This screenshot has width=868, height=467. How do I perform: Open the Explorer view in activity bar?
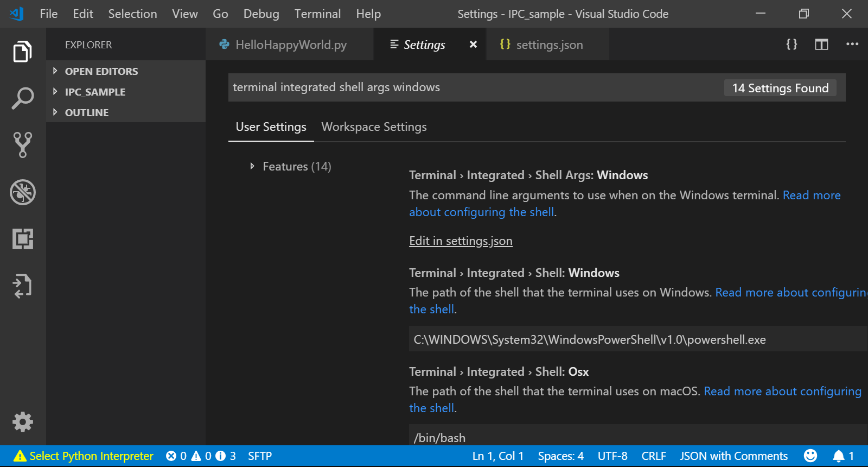[22, 52]
